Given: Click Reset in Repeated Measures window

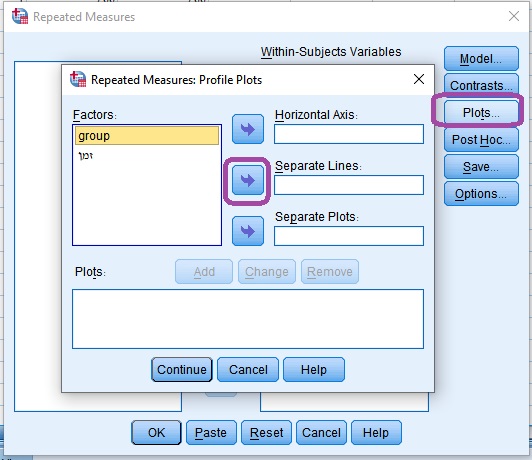Looking at the screenshot, I should pos(266,433).
